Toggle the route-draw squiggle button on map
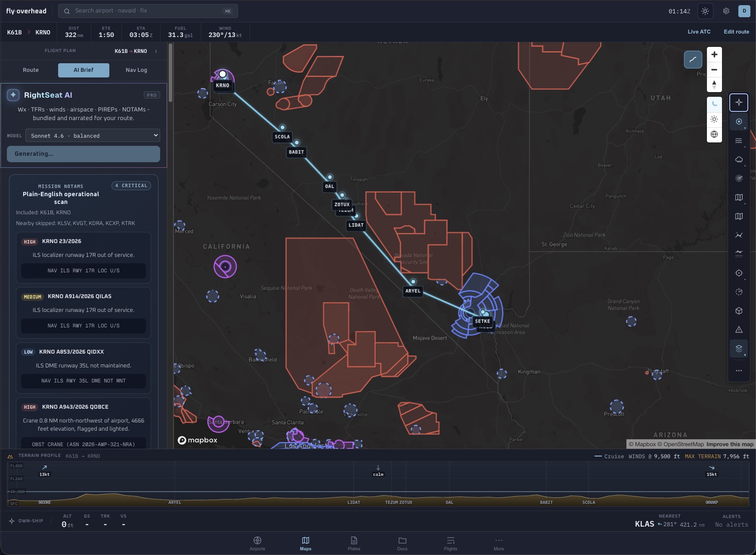The height and width of the screenshot is (555, 756). [x=693, y=59]
